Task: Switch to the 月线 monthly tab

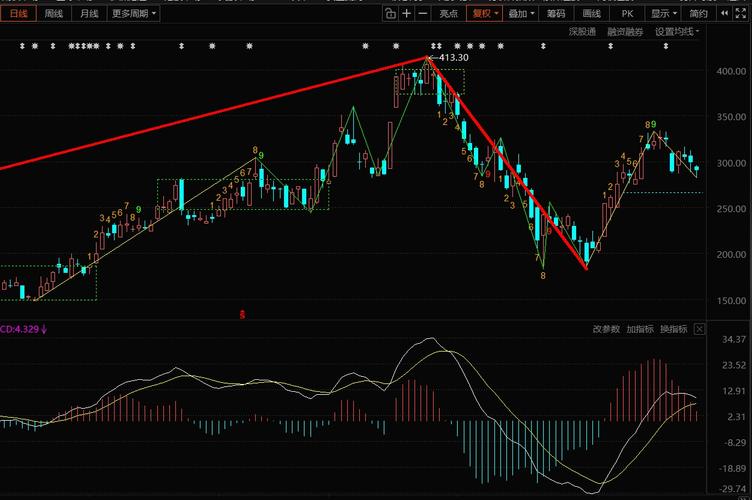Action: [89, 14]
